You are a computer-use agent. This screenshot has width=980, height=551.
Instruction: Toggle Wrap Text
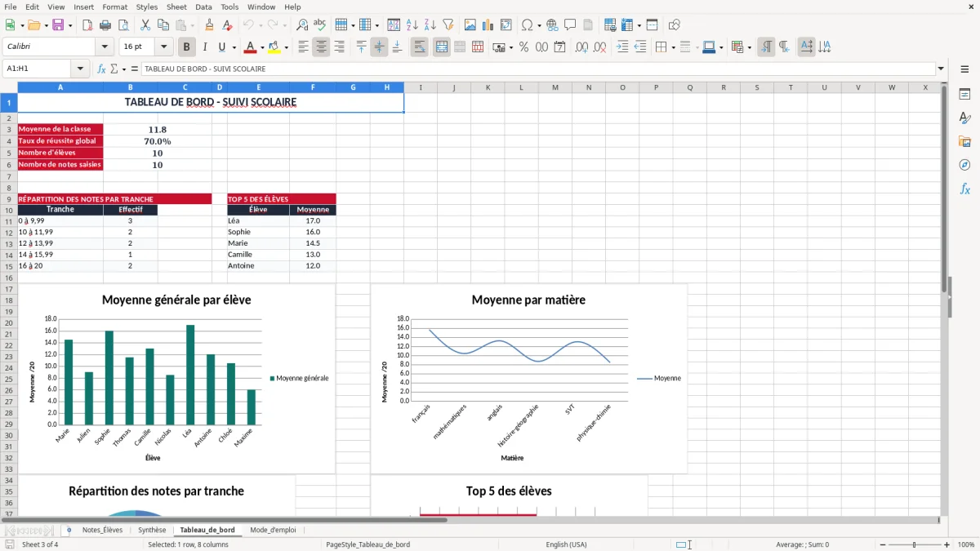click(420, 47)
